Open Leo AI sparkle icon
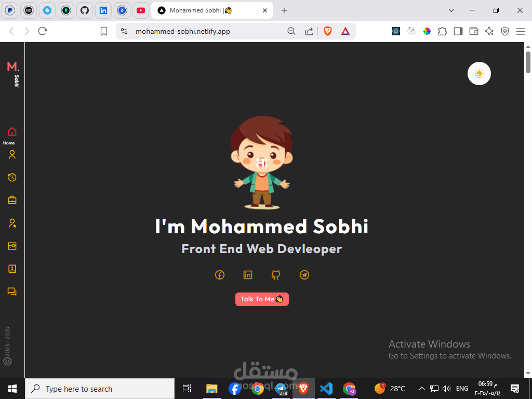 tap(489, 31)
